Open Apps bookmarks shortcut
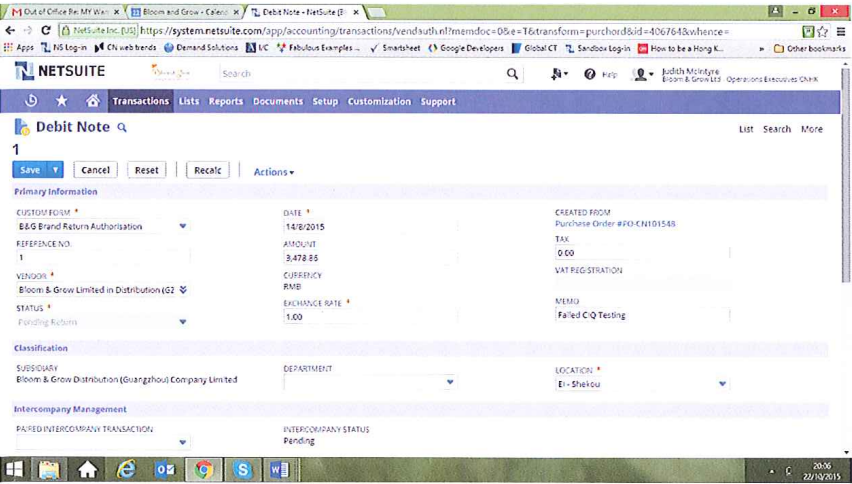The height and width of the screenshot is (484, 852). tap(19, 48)
